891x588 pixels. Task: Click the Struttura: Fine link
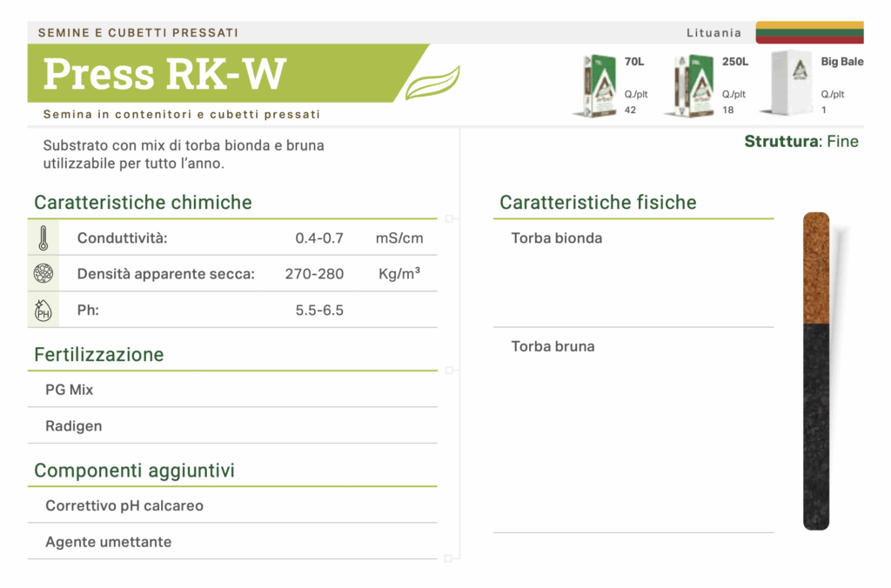click(x=801, y=141)
